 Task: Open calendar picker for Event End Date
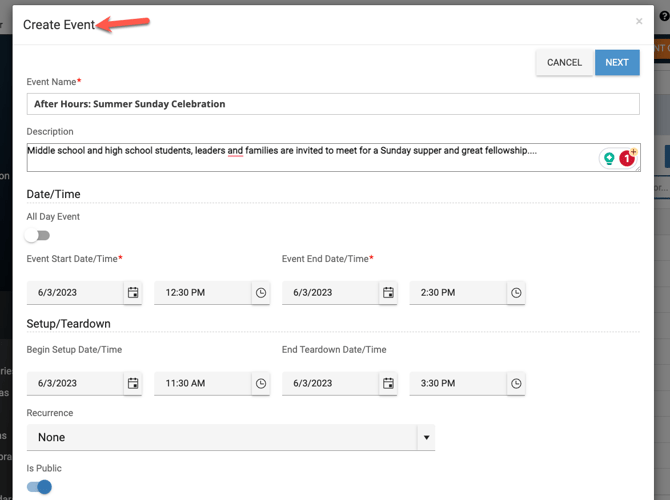[388, 293]
